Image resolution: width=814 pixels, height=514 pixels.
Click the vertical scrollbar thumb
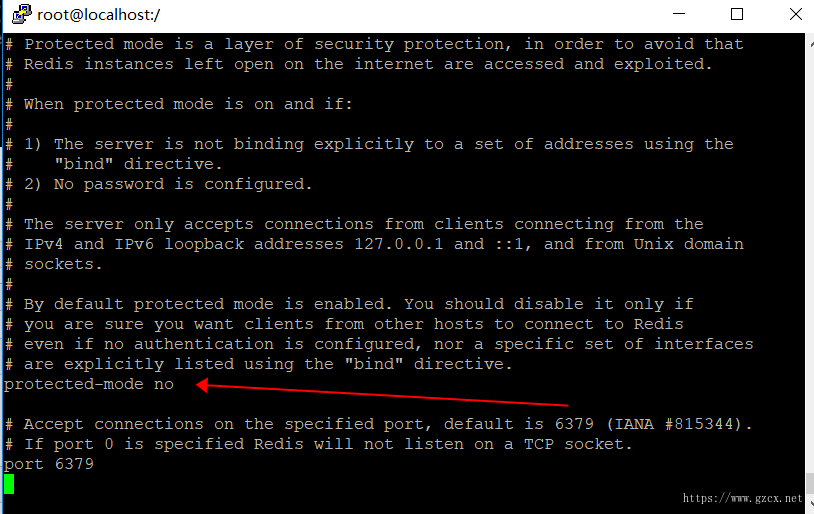pos(810,483)
